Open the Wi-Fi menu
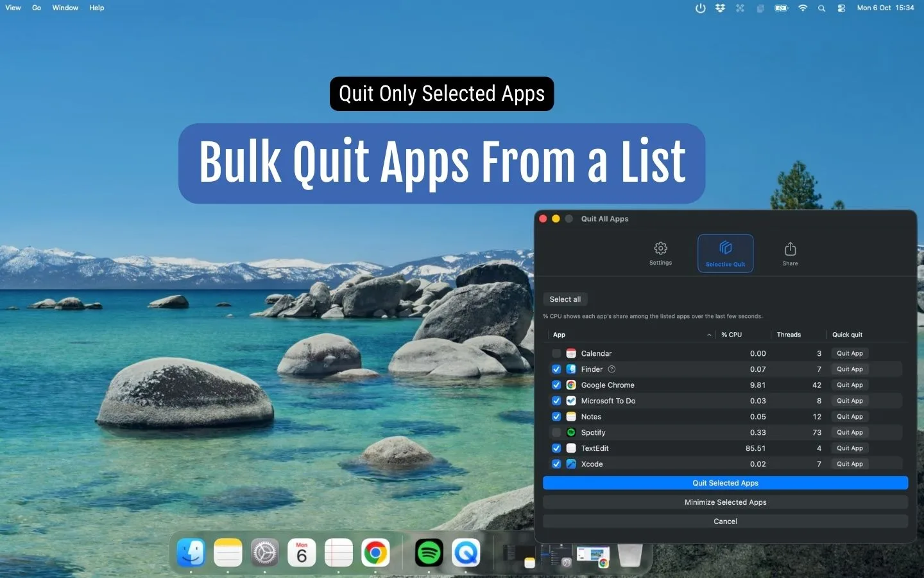Viewport: 924px width, 578px height. point(802,8)
